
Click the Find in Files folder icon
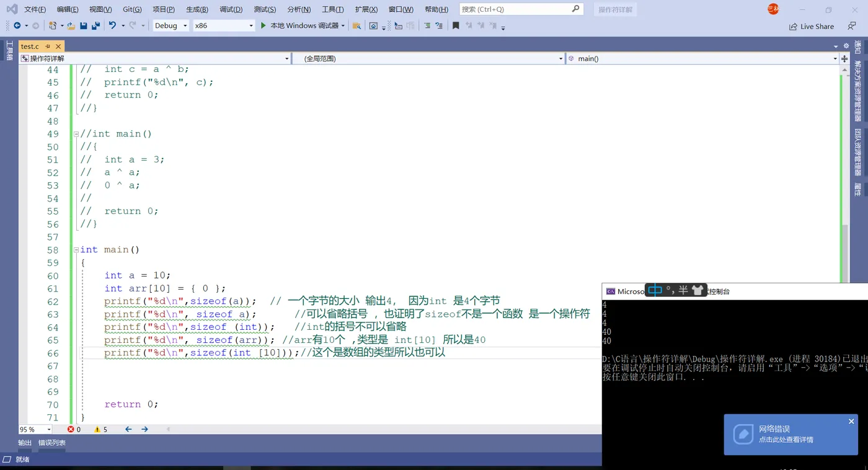click(356, 25)
